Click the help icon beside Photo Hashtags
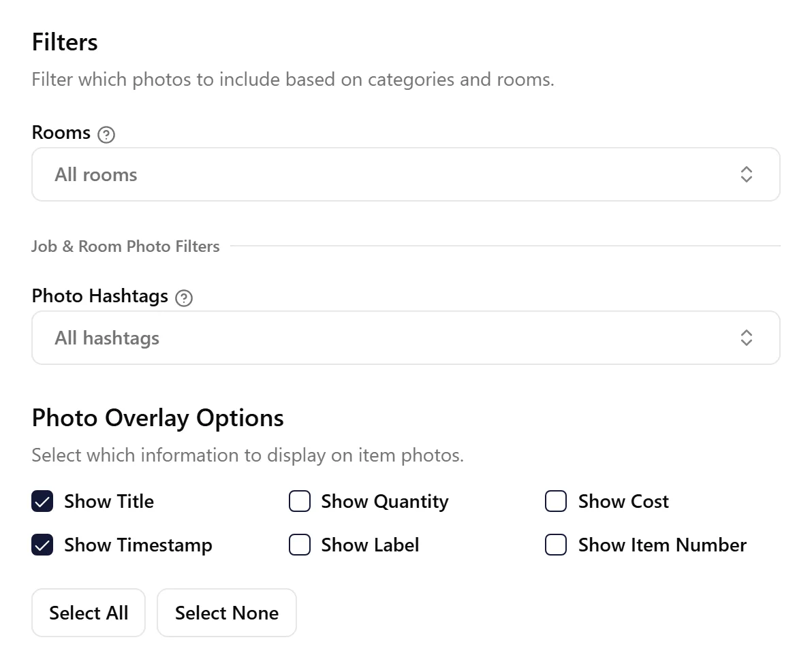The height and width of the screenshot is (659, 812). (x=184, y=298)
